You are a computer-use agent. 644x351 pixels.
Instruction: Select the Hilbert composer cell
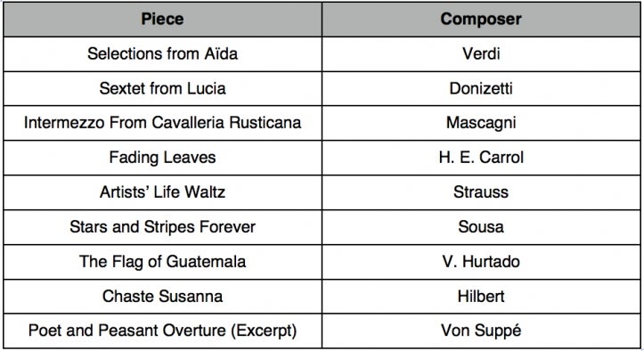[x=481, y=297]
